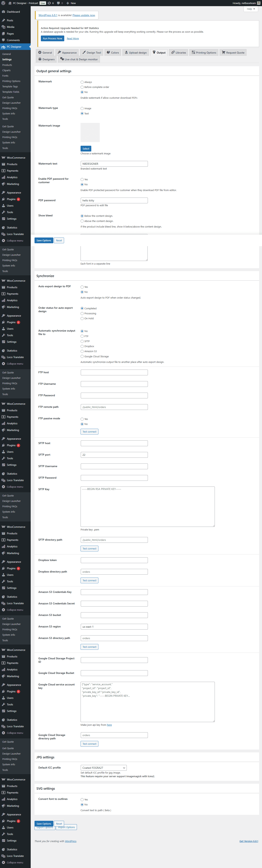Click the icon on the Designers tab

pyautogui.click(x=40, y=59)
